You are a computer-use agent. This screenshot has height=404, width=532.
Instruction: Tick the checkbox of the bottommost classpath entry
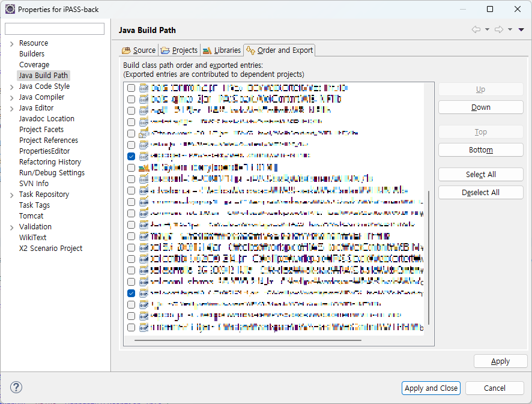tap(131, 327)
